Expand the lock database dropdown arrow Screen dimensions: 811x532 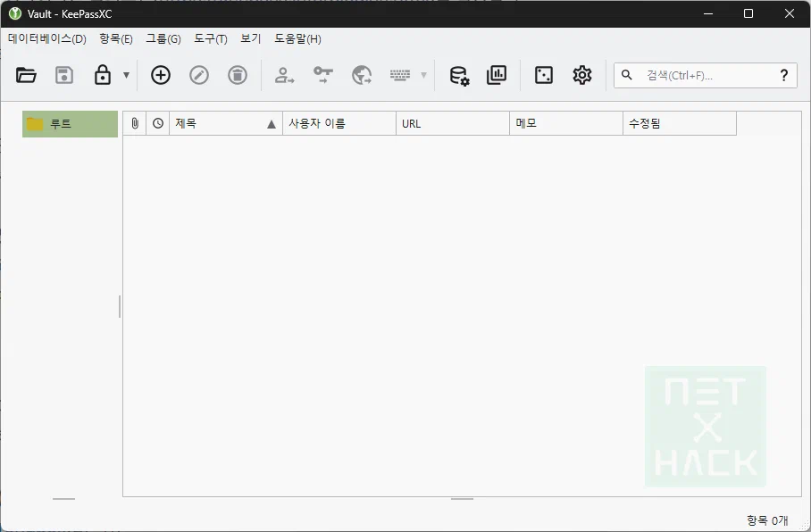point(126,76)
